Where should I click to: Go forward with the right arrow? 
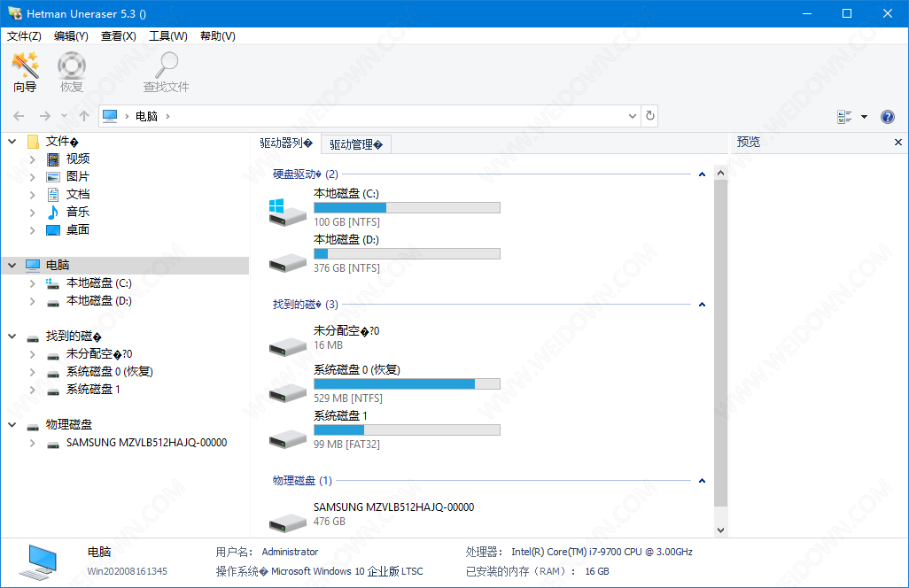(x=44, y=116)
